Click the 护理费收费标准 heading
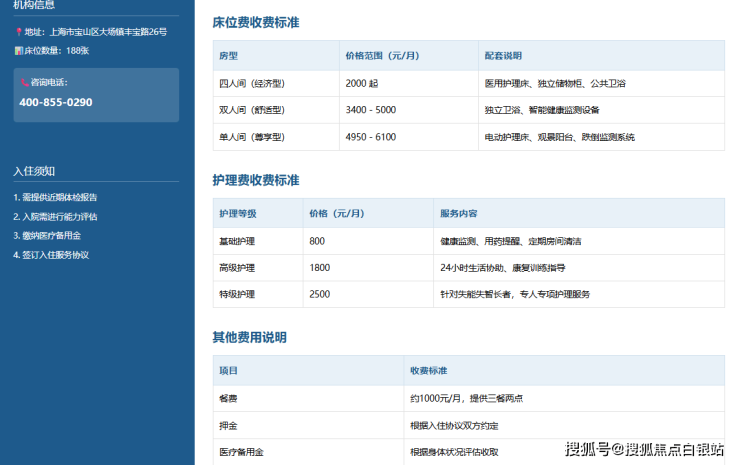Viewport: 740px width, 465px height. pyautogui.click(x=256, y=180)
